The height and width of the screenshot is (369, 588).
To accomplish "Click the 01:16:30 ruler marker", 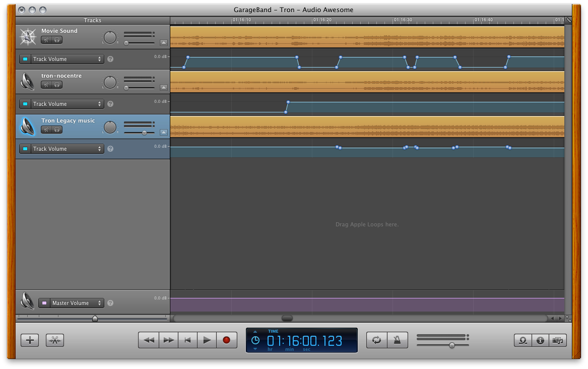I will click(x=403, y=20).
